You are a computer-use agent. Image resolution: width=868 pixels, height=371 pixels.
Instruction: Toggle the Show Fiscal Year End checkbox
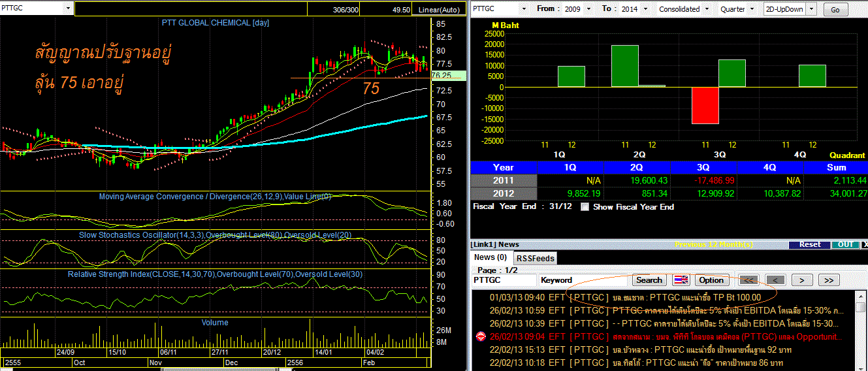click(585, 206)
